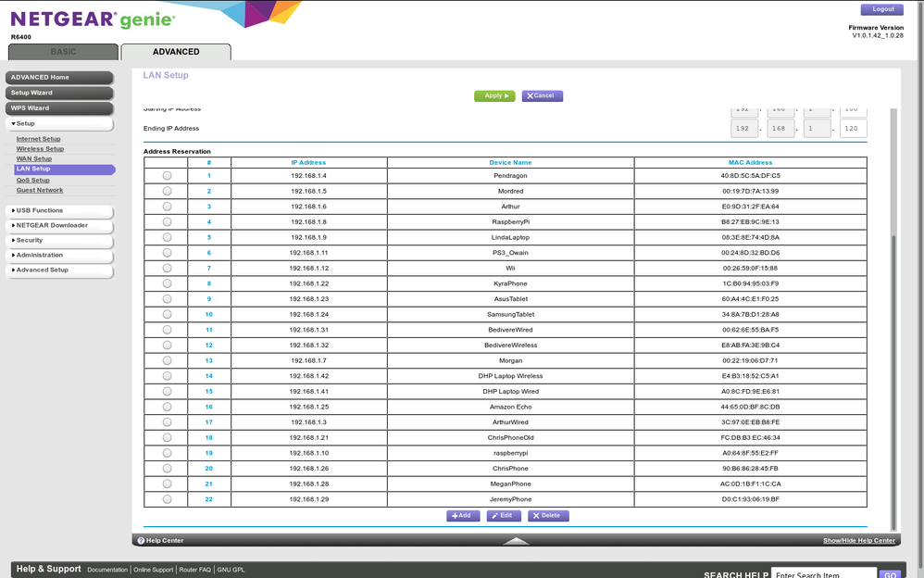Edit the selected address reservation
The width and height of the screenshot is (924, 578).
coord(504,515)
